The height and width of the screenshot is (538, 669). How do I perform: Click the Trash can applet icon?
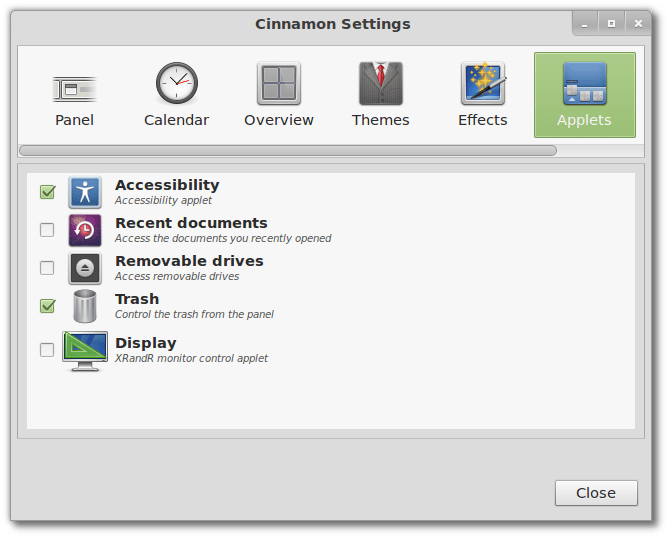(x=85, y=306)
